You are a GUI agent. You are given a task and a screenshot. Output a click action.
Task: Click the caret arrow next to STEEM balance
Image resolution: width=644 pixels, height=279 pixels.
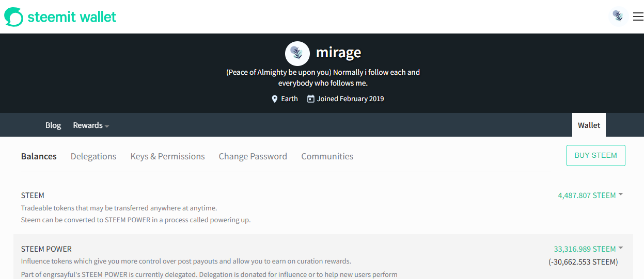pos(621,194)
